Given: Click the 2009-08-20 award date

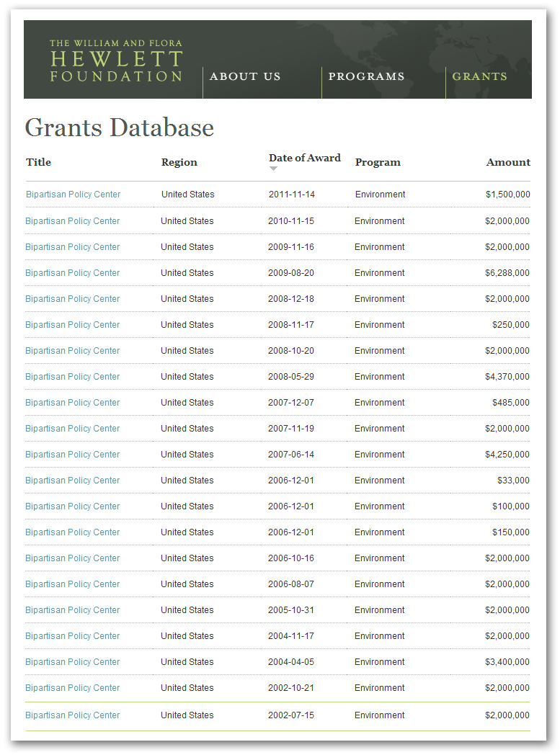Looking at the screenshot, I should (291, 273).
